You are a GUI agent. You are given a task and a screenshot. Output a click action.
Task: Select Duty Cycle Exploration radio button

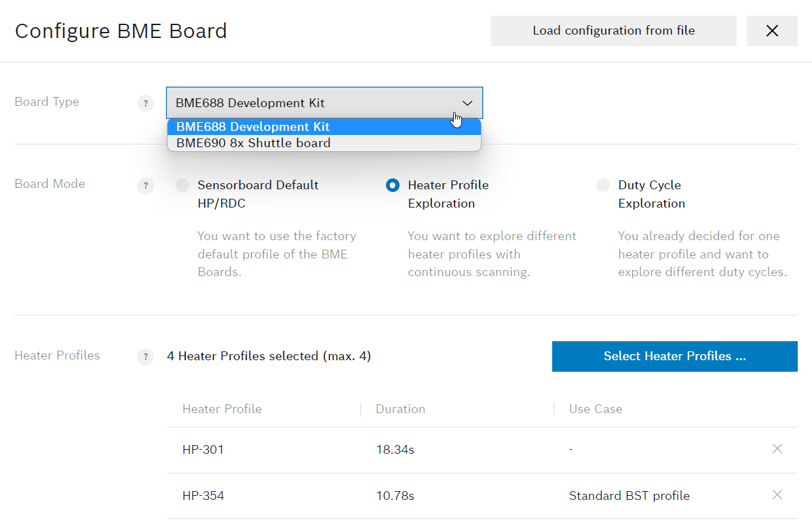pyautogui.click(x=603, y=185)
